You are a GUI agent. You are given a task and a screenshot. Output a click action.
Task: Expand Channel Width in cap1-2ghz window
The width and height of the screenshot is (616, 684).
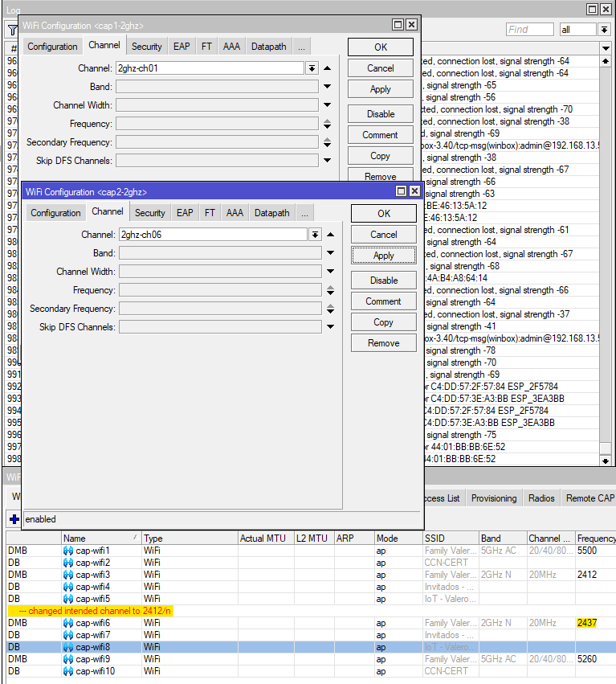[x=328, y=105]
